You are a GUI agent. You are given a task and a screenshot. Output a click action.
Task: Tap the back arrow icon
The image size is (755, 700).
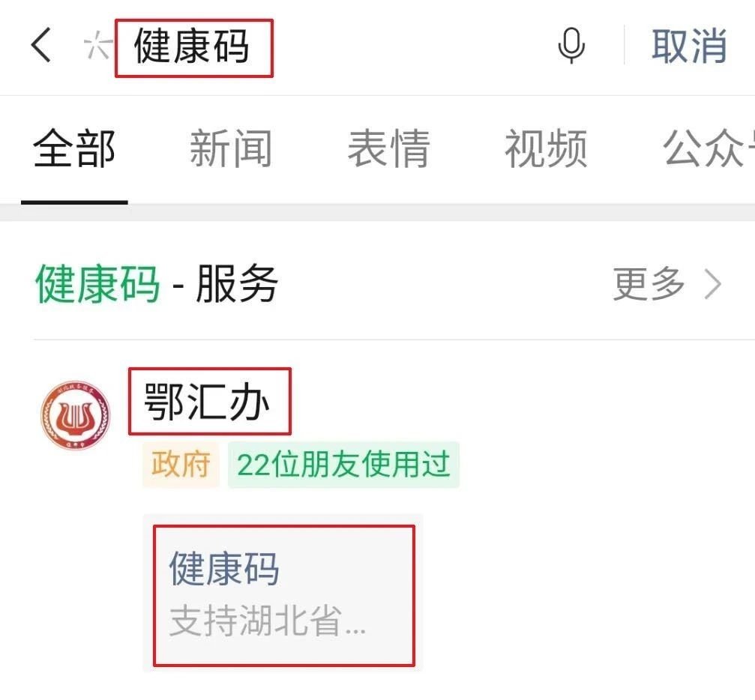point(41,45)
